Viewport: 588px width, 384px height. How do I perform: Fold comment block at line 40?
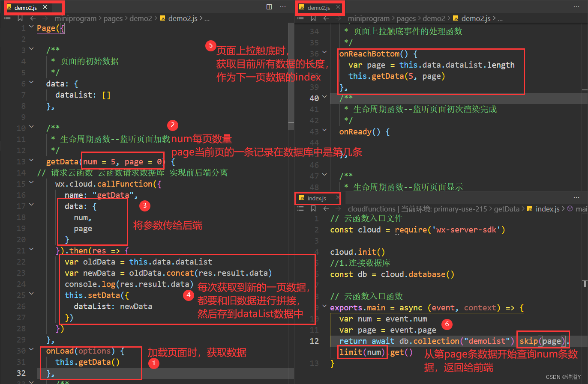coord(324,97)
